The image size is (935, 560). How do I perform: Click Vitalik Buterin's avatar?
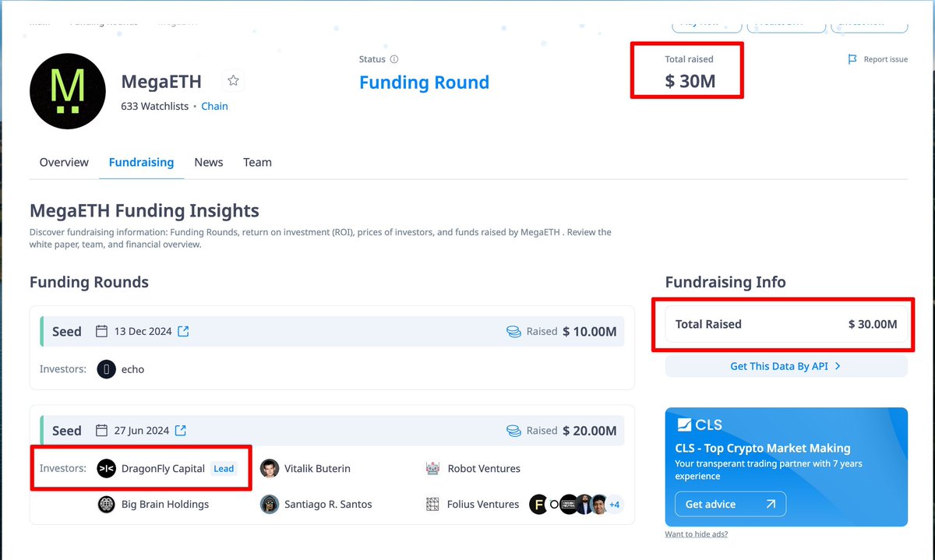(270, 468)
